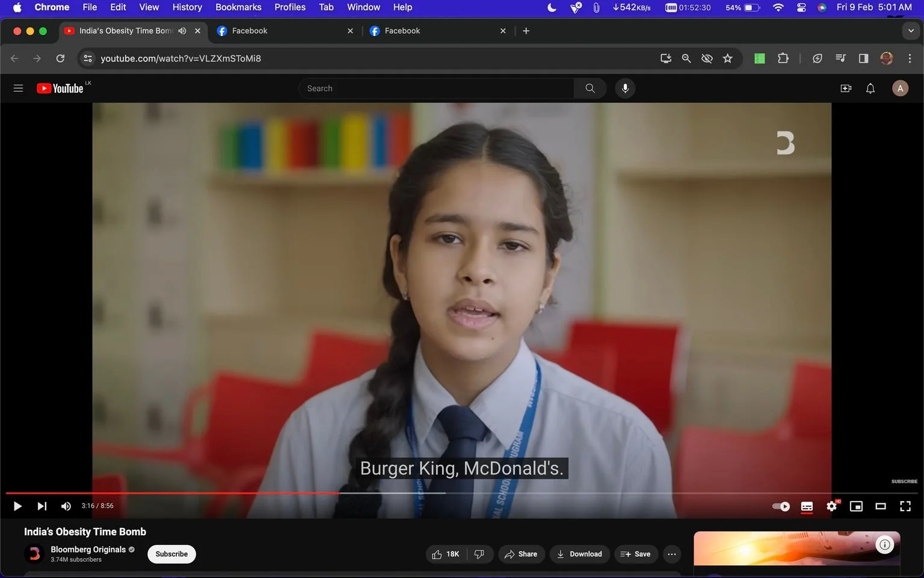The height and width of the screenshot is (578, 924).
Task: Reload the current page
Action: click(60, 58)
